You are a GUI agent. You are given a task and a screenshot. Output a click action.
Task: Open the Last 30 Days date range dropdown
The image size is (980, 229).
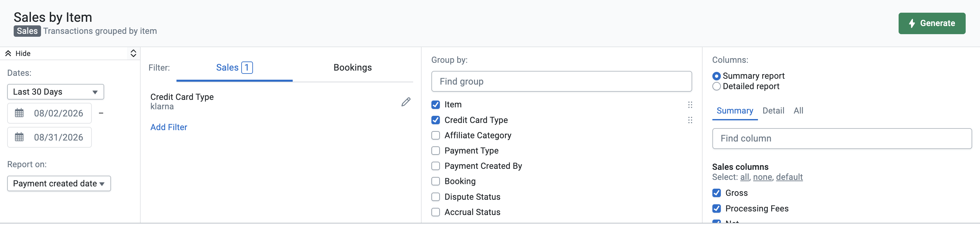(56, 92)
